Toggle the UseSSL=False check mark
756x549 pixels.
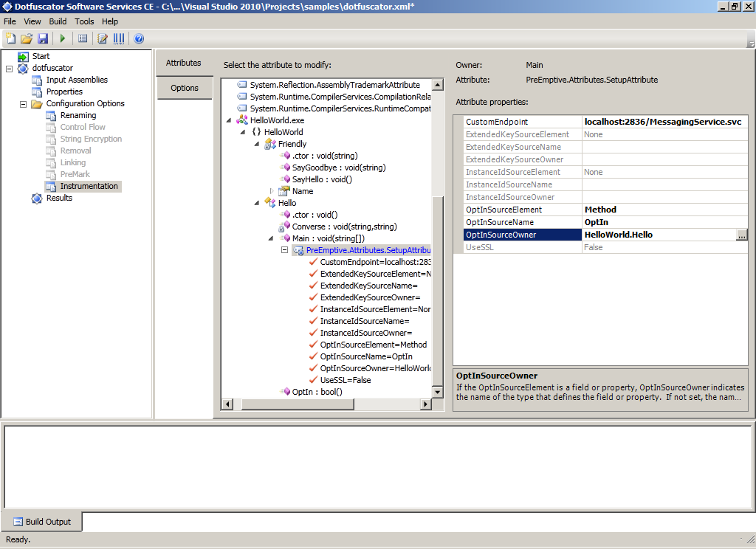(x=313, y=380)
